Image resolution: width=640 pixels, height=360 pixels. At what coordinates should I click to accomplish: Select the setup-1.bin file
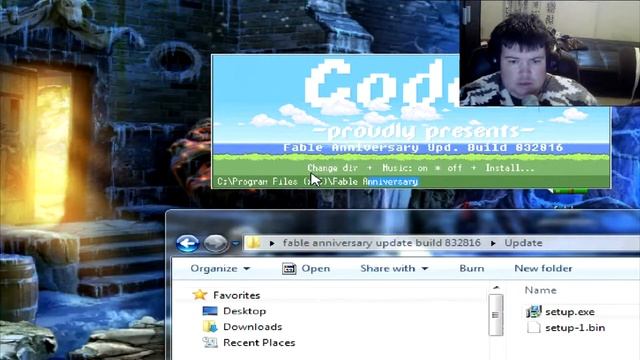click(x=575, y=328)
